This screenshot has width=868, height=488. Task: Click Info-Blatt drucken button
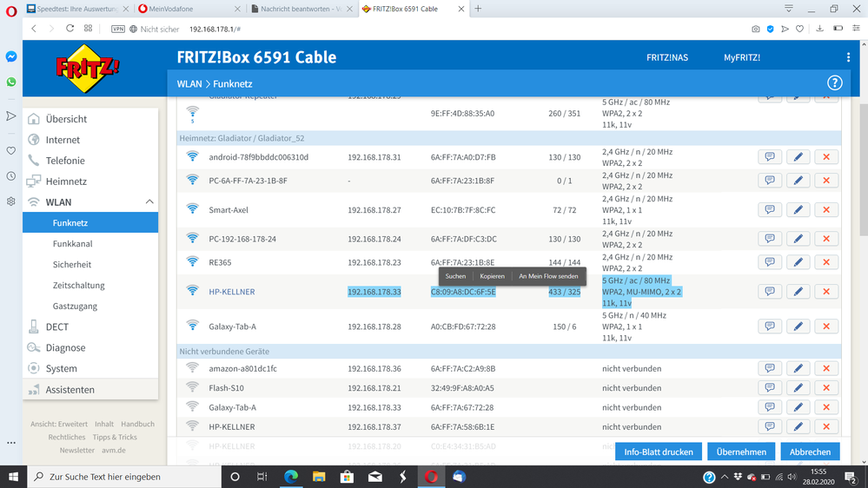coord(659,452)
